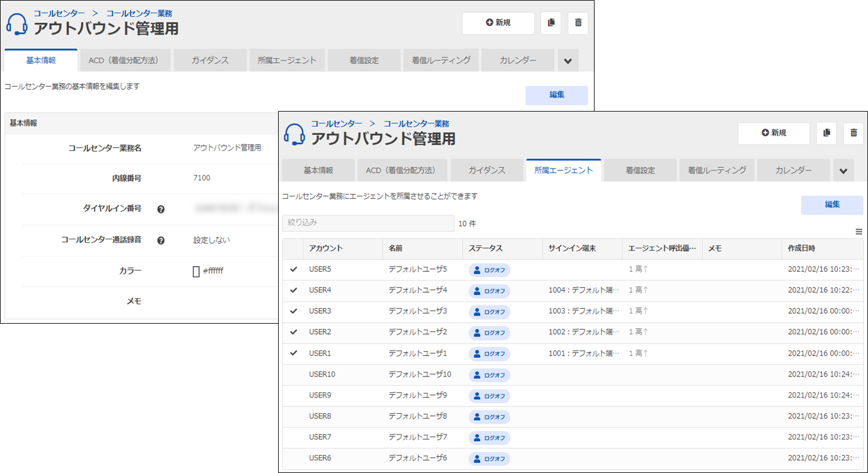Open the column menu icon above the agent table
The height and width of the screenshot is (473, 868).
[x=859, y=232]
